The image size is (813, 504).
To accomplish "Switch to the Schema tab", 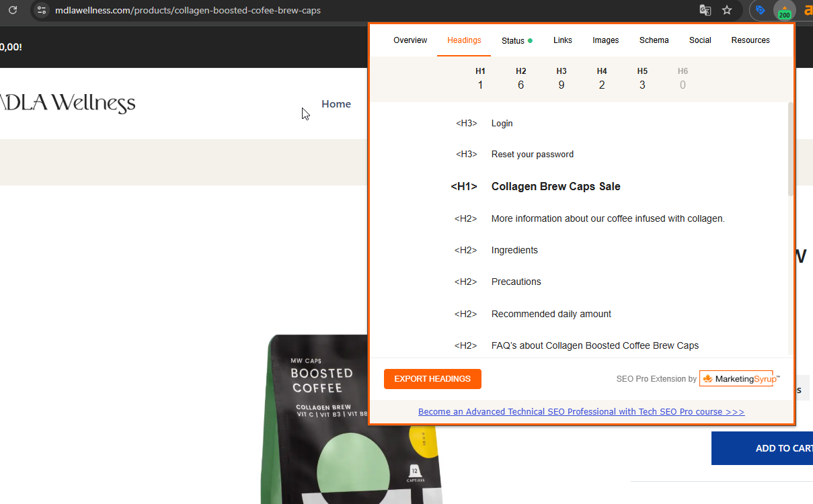I will (654, 40).
